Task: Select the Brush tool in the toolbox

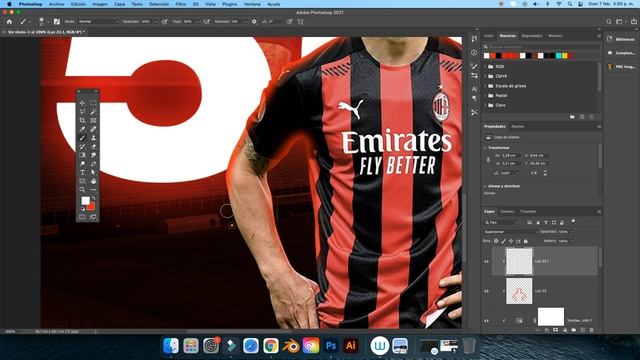Action: [x=82, y=138]
